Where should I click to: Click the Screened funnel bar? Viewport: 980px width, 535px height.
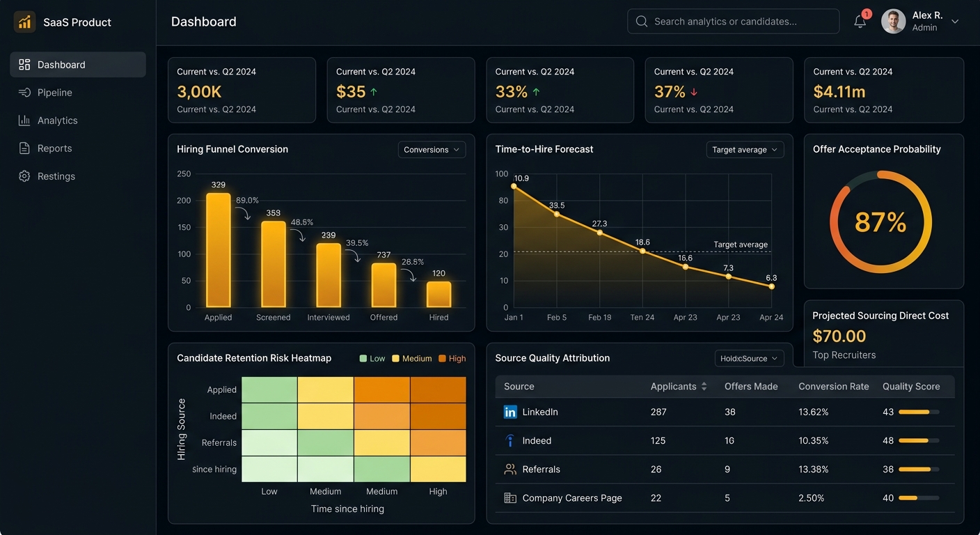274,264
